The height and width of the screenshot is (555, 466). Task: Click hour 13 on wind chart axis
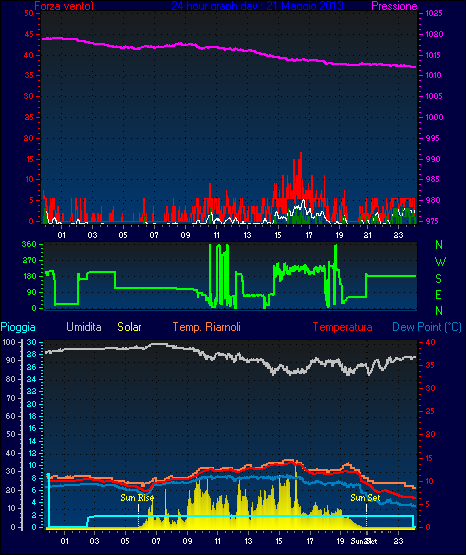pos(247,235)
